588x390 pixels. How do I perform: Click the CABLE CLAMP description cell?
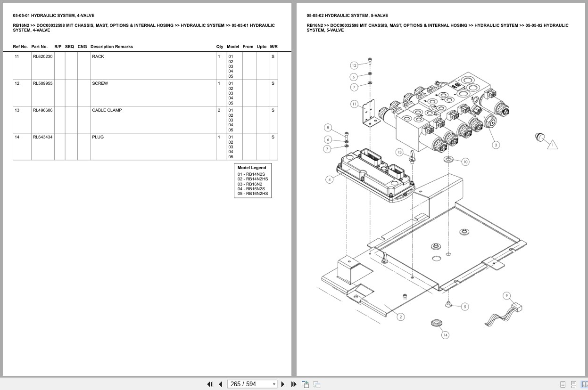tap(153, 120)
